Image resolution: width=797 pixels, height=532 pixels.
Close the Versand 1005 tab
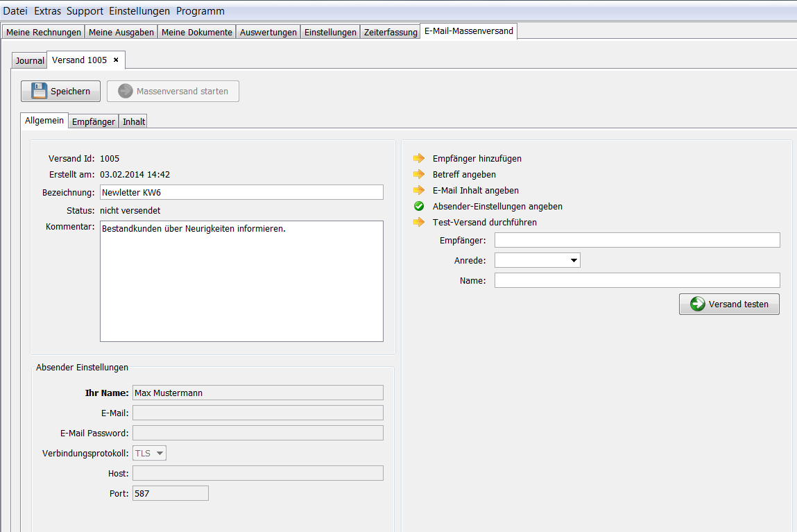(116, 60)
